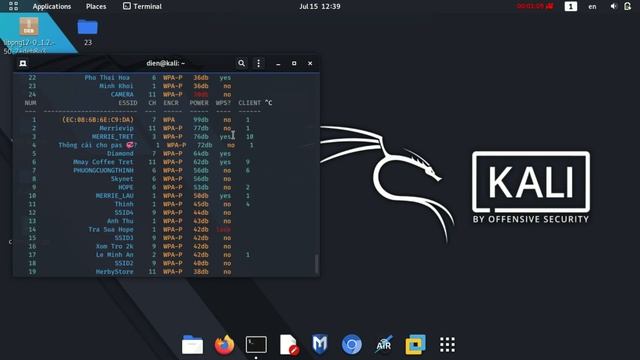Select the folder named 23 on desktop
Screen dimensions: 640x360
(88, 32)
